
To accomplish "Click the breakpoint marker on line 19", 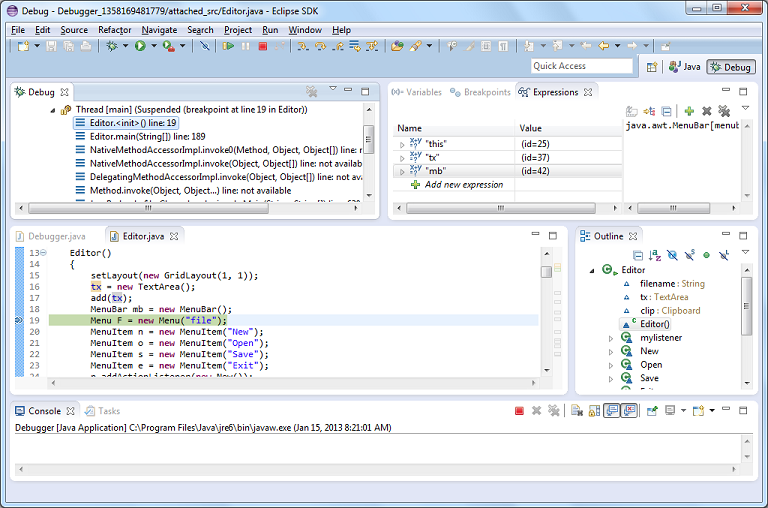I will 19,320.
